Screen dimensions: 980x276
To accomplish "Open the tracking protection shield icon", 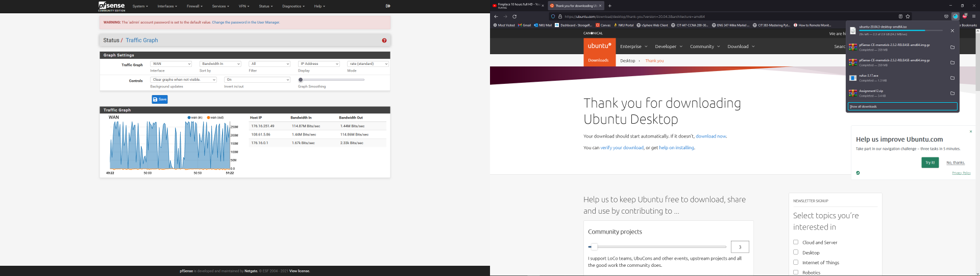I will coord(553,16).
